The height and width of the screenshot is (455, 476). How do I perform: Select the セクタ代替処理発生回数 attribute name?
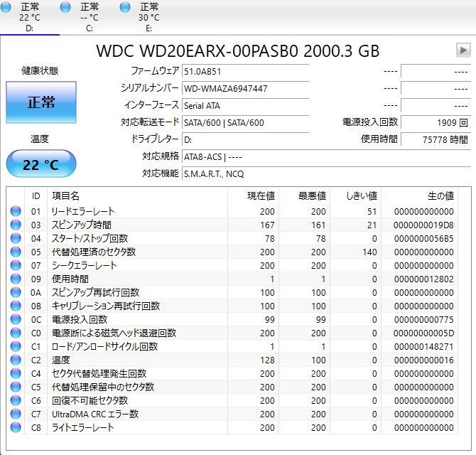(x=99, y=373)
